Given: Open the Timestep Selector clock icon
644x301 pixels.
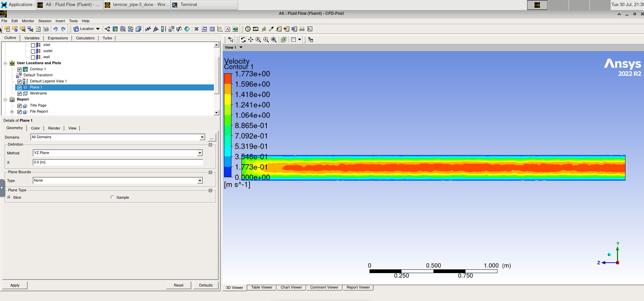Looking at the screenshot, I should (x=248, y=29).
